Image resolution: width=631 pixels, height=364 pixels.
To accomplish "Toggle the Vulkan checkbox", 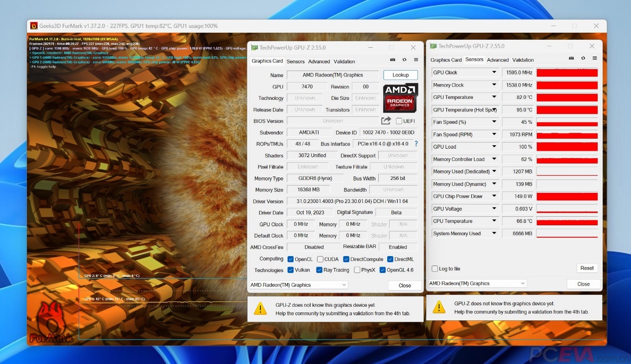I will [291, 270].
